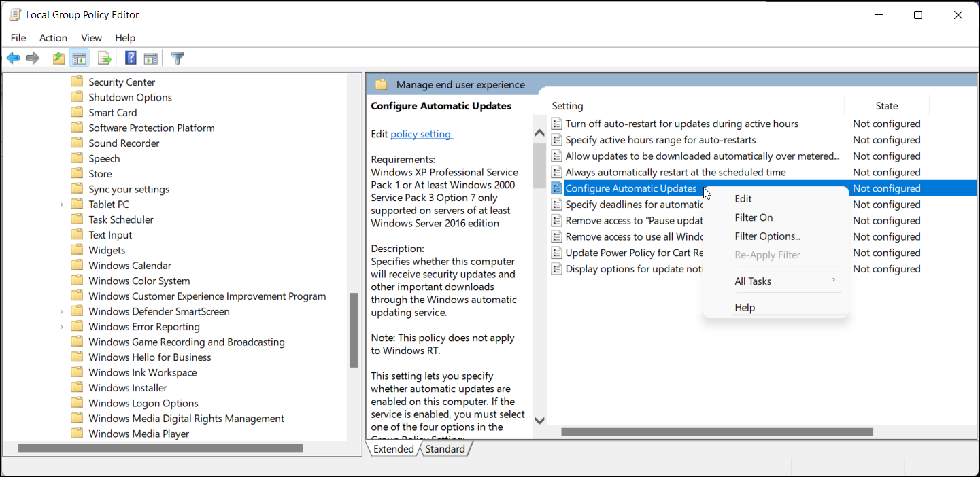Click the Filter funnel icon in toolbar

point(177,58)
